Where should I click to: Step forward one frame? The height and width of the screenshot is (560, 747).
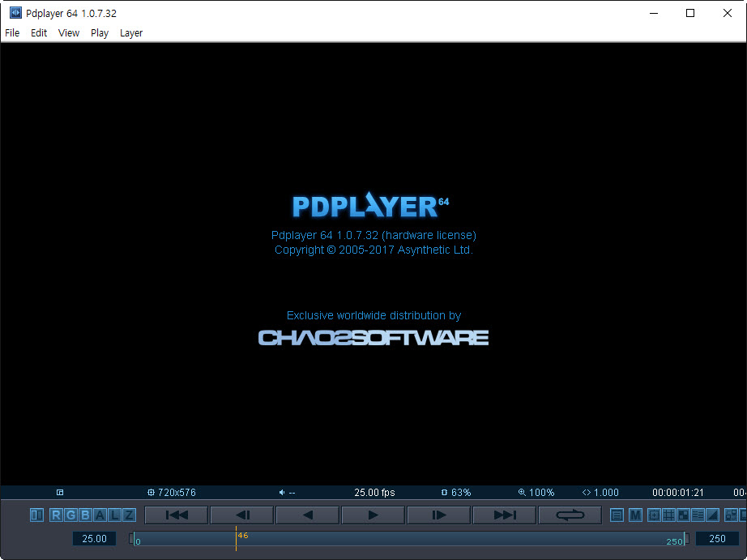(439, 515)
